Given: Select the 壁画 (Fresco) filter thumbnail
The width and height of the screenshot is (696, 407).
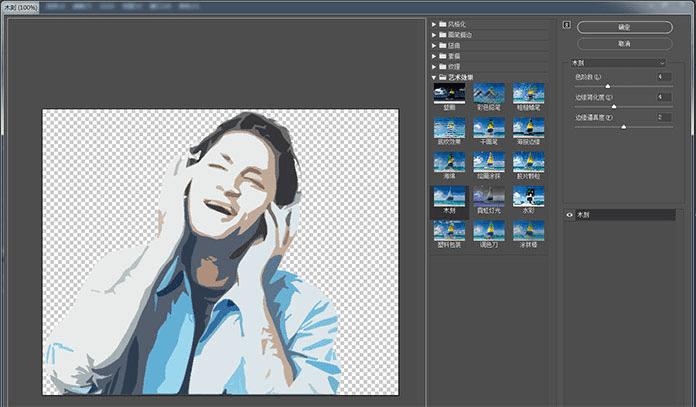Looking at the screenshot, I should [x=450, y=94].
